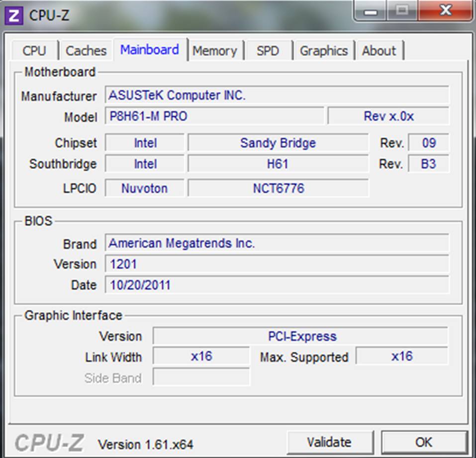Maximize the CPU-Z window
Screen dimensions: 476x458
tap(402, 11)
